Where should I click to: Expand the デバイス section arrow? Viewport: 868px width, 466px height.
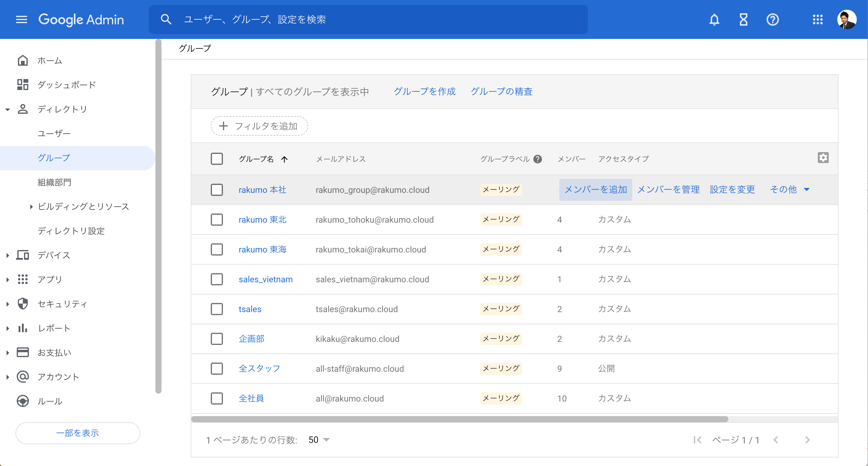click(7, 256)
